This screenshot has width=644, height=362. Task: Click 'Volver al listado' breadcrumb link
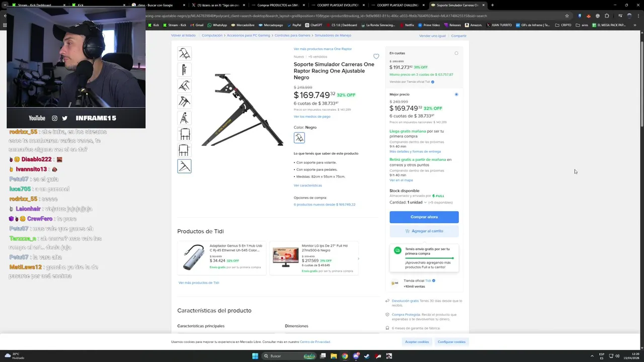pos(183,36)
